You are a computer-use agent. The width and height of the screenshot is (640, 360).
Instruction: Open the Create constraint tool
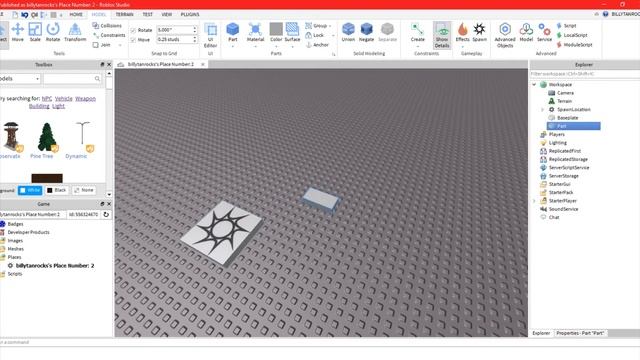418,33
